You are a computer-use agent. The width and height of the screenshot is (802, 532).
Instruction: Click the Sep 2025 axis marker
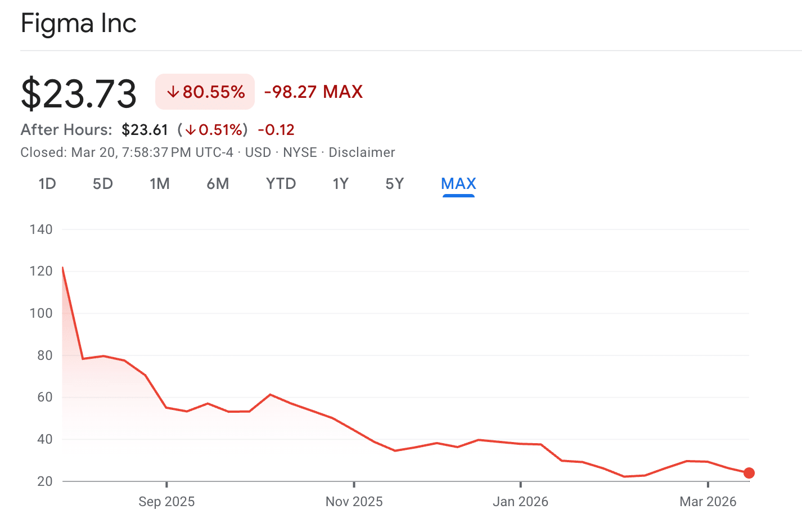tap(166, 501)
